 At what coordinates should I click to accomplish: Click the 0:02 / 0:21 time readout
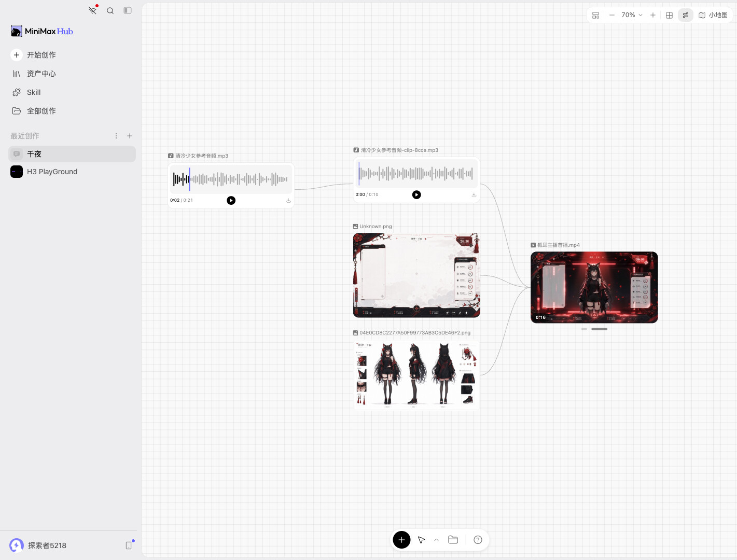click(182, 200)
